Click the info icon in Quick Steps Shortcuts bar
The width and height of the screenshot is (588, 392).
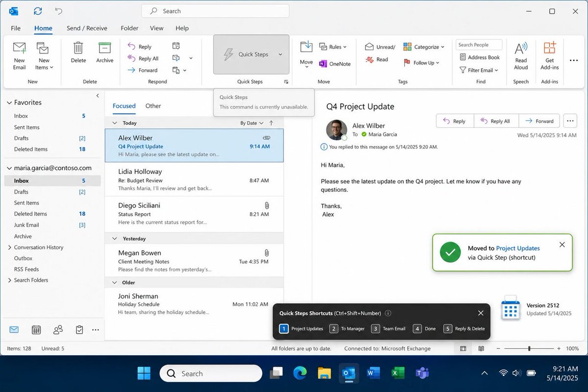388,313
